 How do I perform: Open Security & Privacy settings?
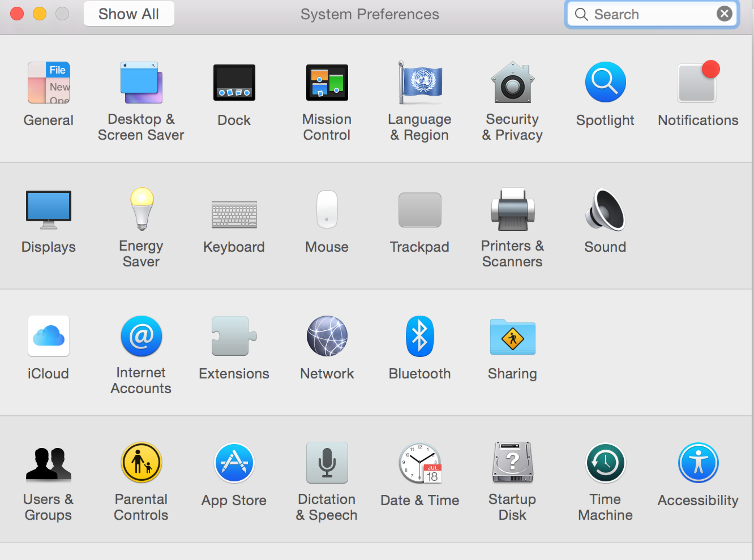click(512, 83)
